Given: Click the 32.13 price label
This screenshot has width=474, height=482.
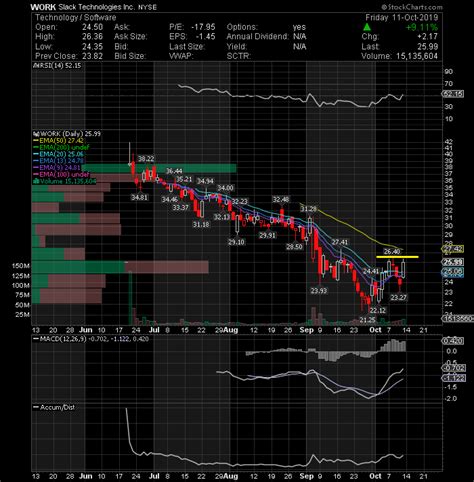Looking at the screenshot, I should [221, 217].
